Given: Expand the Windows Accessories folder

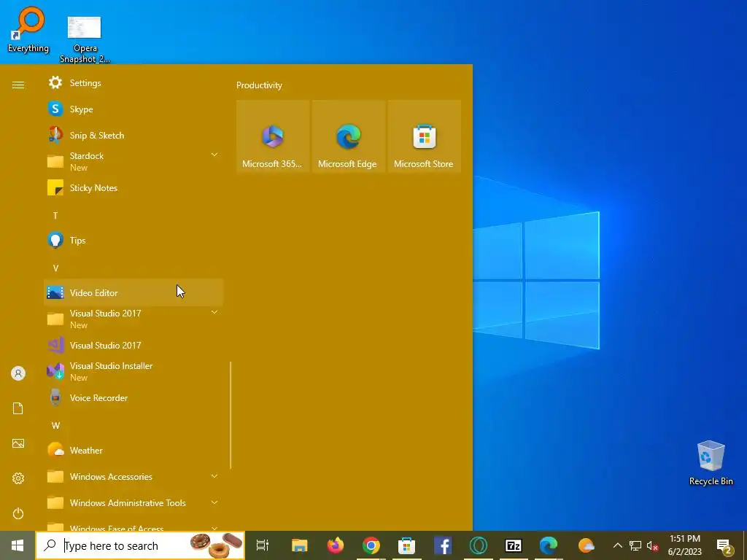Looking at the screenshot, I should [x=133, y=476].
